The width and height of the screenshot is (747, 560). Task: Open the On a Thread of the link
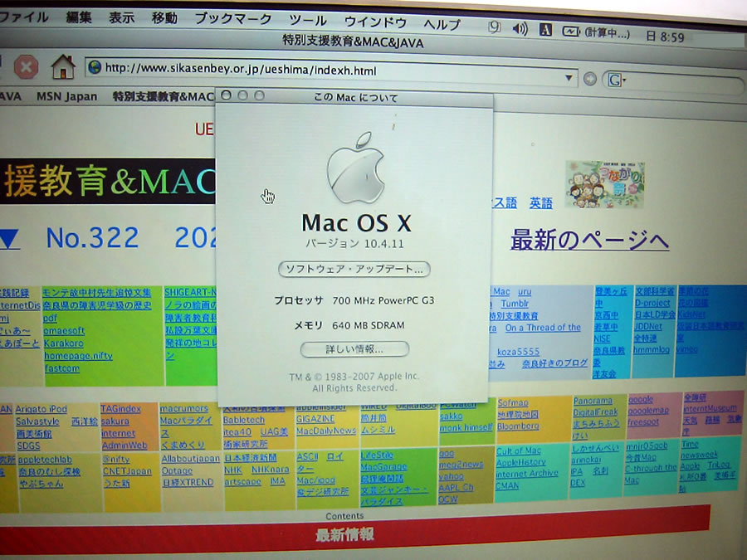[543, 328]
